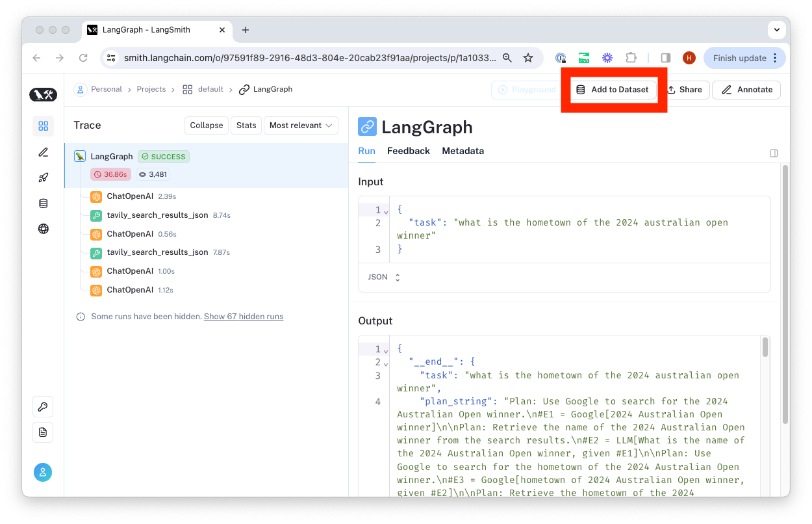Screen dimensions: 812x524
Task: Open the rocket deployments sidebar icon
Action: point(44,177)
